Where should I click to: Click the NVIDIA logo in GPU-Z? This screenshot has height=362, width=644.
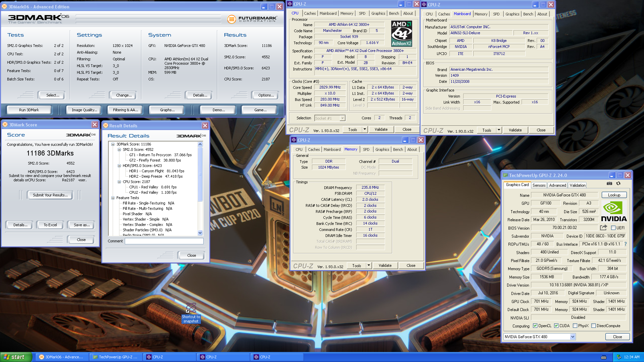tap(613, 212)
